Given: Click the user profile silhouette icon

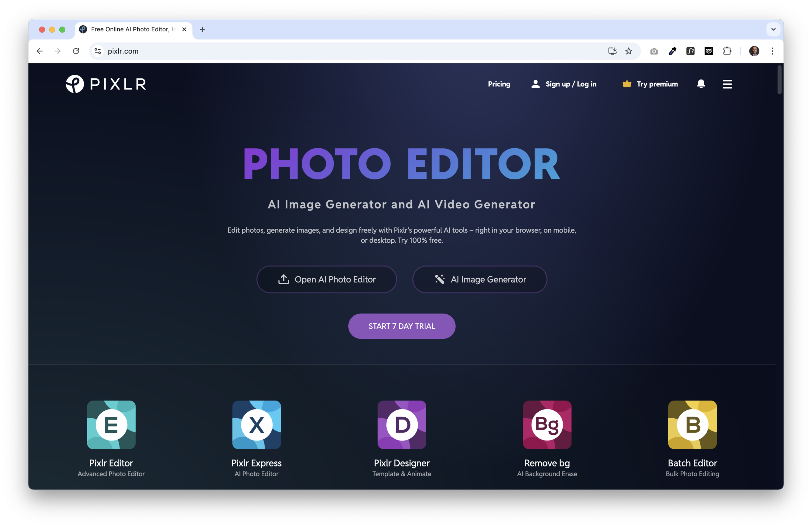Looking at the screenshot, I should point(536,84).
